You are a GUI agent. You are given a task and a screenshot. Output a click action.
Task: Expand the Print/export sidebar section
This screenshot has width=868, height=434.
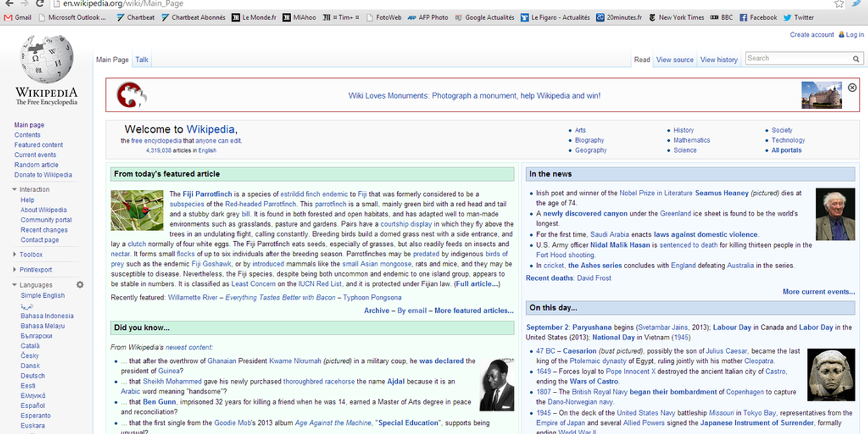32,269
